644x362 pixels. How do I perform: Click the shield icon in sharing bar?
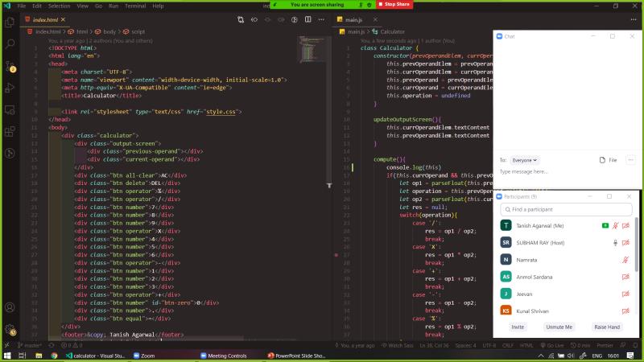[x=369, y=5]
